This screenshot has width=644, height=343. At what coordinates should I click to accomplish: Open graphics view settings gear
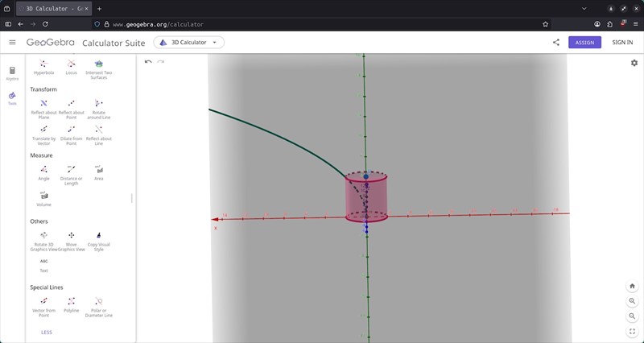tap(633, 63)
